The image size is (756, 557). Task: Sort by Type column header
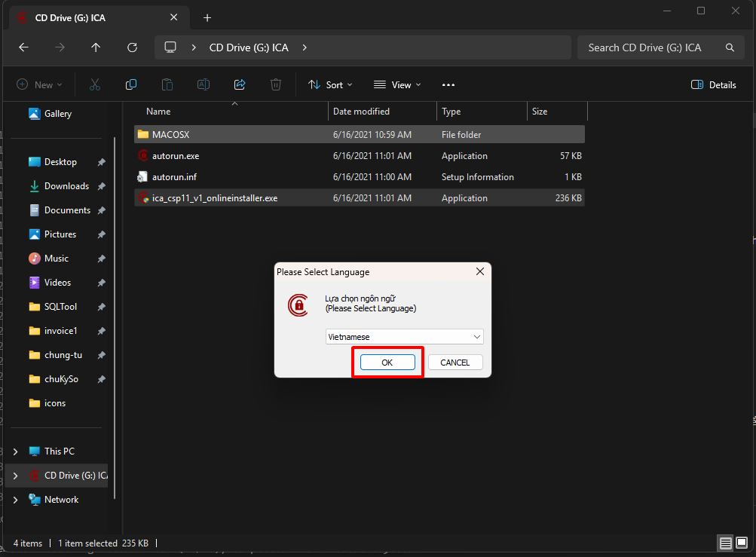[x=482, y=112]
